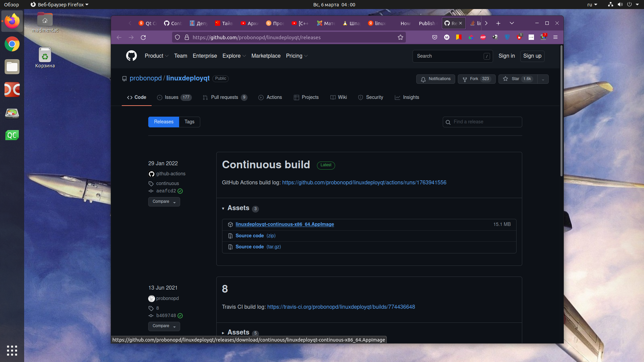The width and height of the screenshot is (644, 362).
Task: Reload the page in the Firefox toolbar
Action: click(143, 37)
